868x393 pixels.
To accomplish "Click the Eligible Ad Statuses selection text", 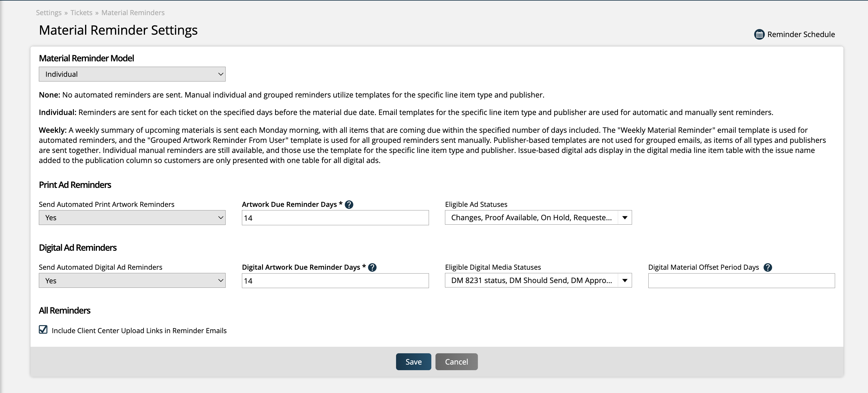I will (x=531, y=218).
